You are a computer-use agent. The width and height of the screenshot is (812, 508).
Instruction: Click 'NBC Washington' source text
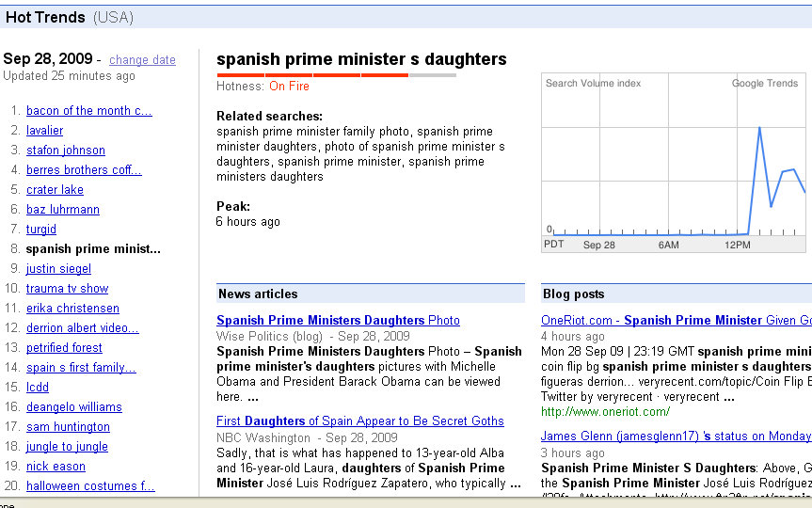[263, 438]
